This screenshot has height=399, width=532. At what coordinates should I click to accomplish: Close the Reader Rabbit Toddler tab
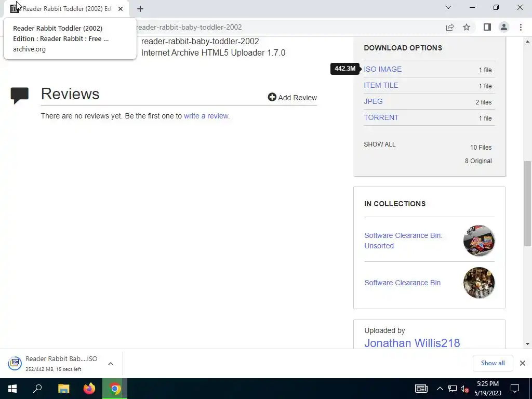pyautogui.click(x=121, y=9)
